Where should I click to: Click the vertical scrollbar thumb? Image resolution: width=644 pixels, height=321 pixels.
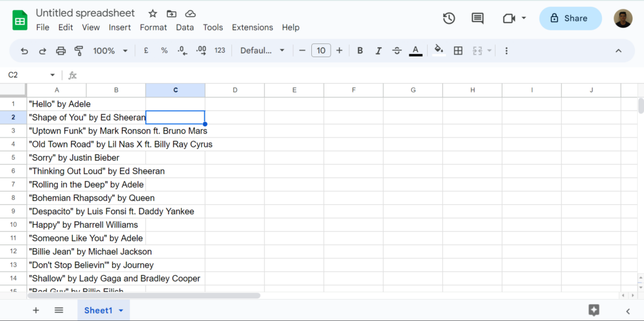641,106
